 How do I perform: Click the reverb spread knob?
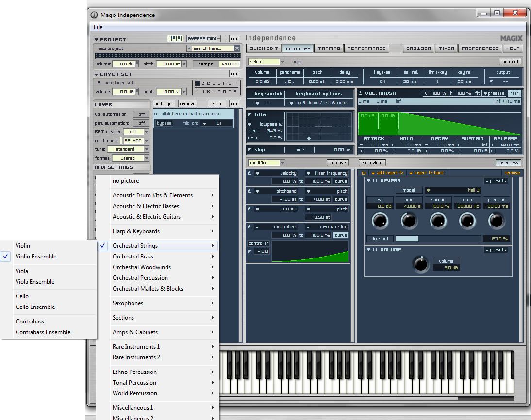(438, 221)
